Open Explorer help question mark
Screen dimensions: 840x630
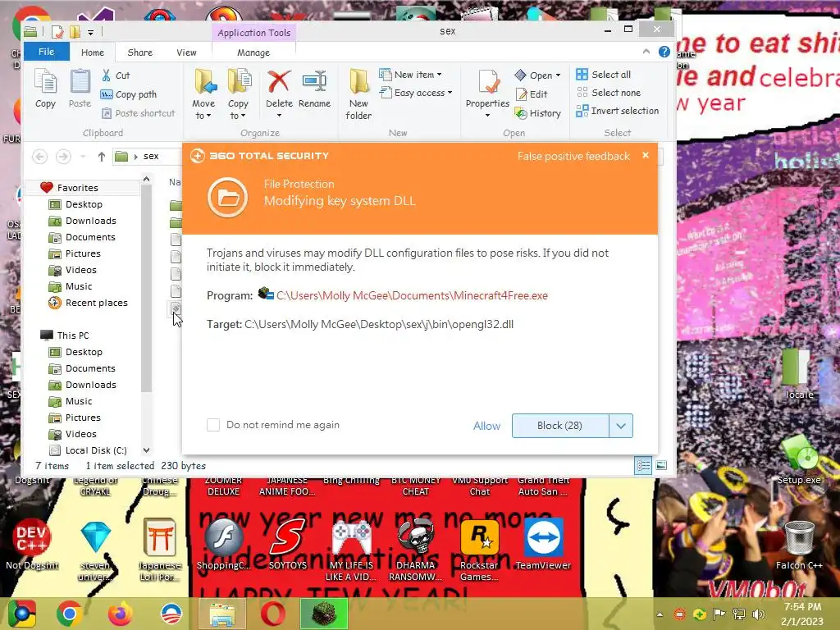(664, 52)
